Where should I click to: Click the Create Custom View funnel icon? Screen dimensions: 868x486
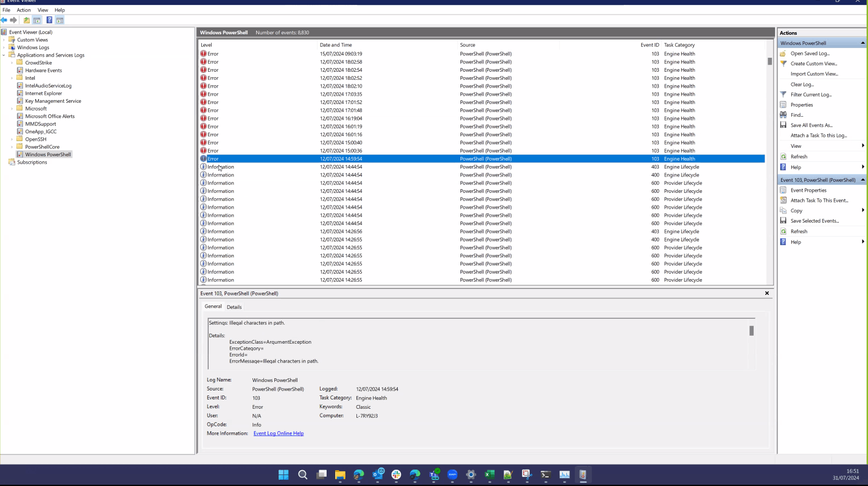pos(783,63)
